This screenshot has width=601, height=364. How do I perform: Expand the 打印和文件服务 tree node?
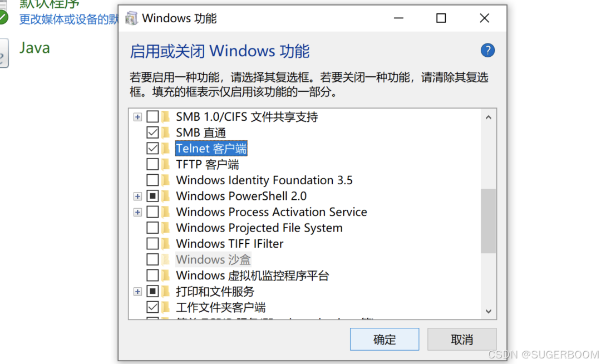click(x=137, y=292)
